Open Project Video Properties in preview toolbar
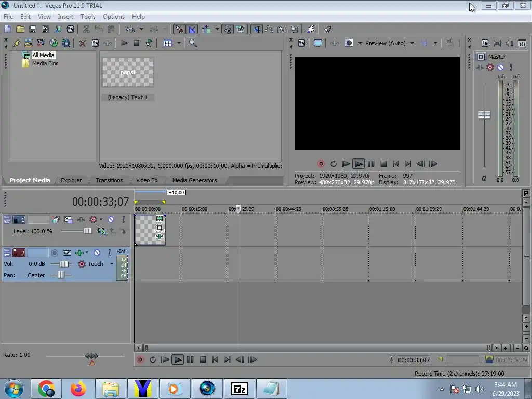Screen dimensions: 532x399 coord(302,43)
